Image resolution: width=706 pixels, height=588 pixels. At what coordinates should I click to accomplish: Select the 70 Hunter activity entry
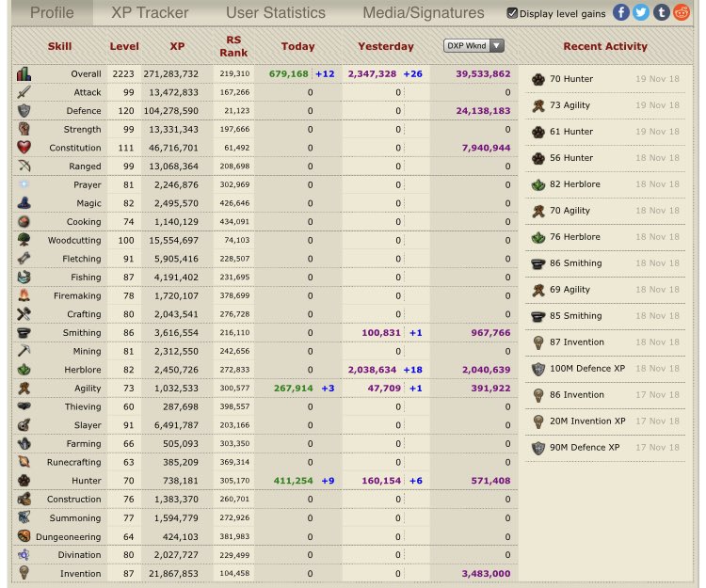point(605,79)
